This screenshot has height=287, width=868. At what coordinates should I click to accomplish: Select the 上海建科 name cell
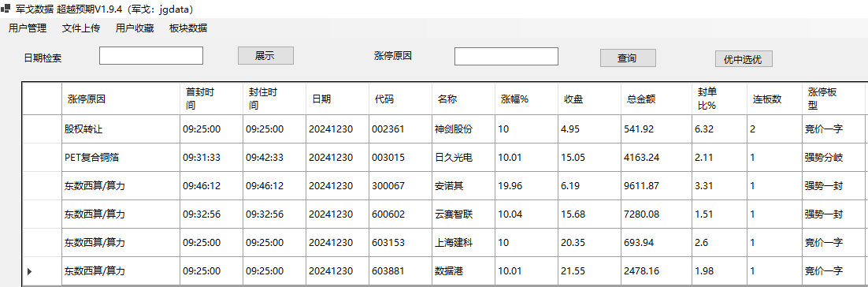[464, 243]
